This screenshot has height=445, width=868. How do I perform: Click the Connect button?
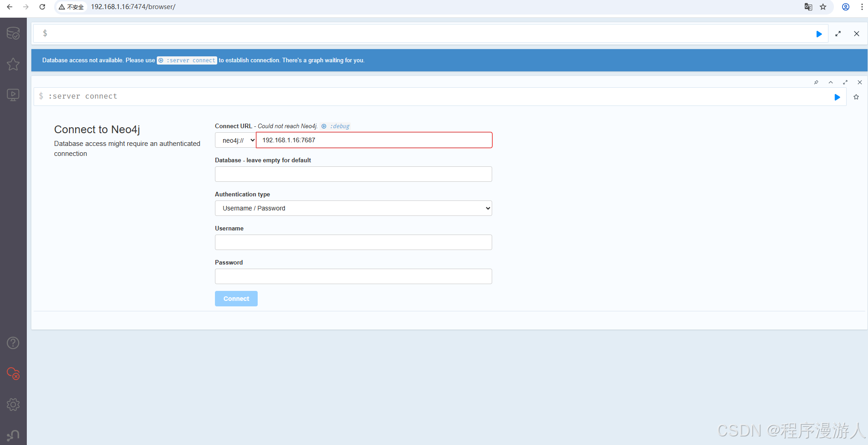(x=236, y=299)
